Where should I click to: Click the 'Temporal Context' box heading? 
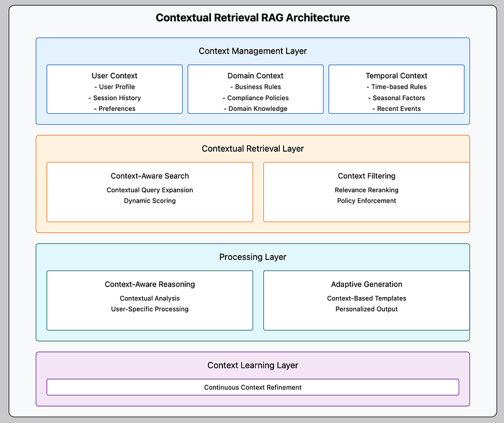click(396, 76)
